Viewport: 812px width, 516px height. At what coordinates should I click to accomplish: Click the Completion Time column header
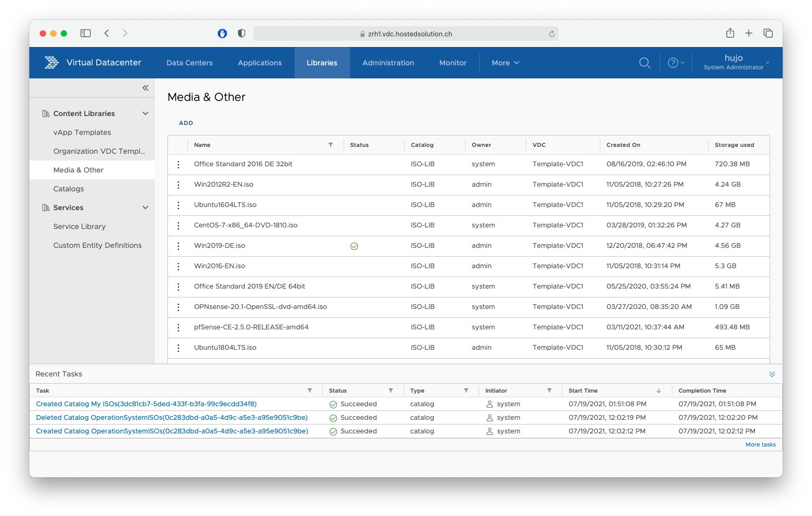[702, 391]
